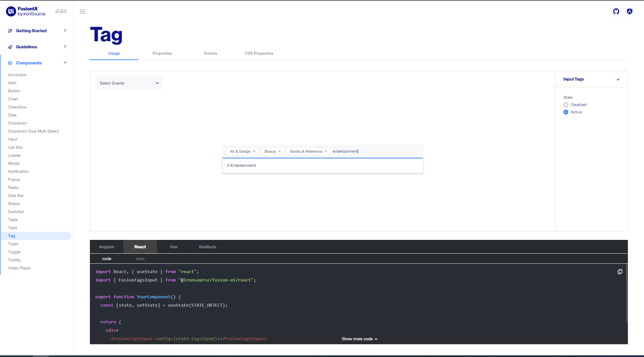Enable the Disabled state radio button

pyautogui.click(x=566, y=105)
